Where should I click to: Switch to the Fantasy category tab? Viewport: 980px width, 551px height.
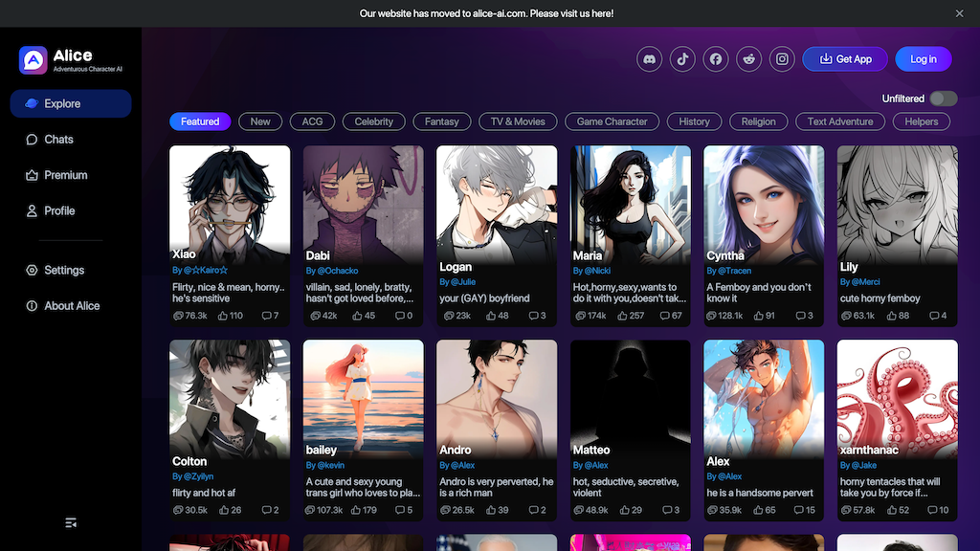point(442,121)
